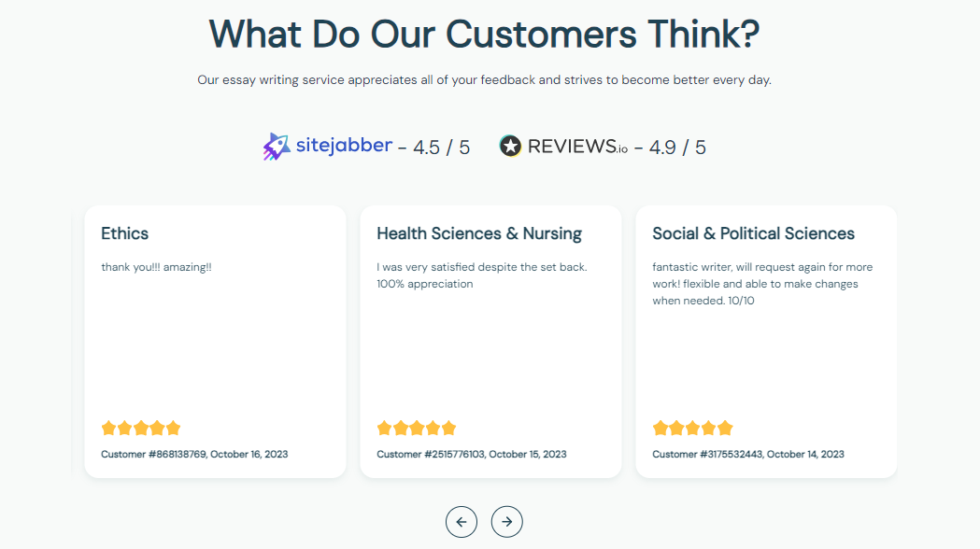980x549 pixels.
Task: Click the 4.5 / 5 Sitejabber score
Action: click(441, 148)
